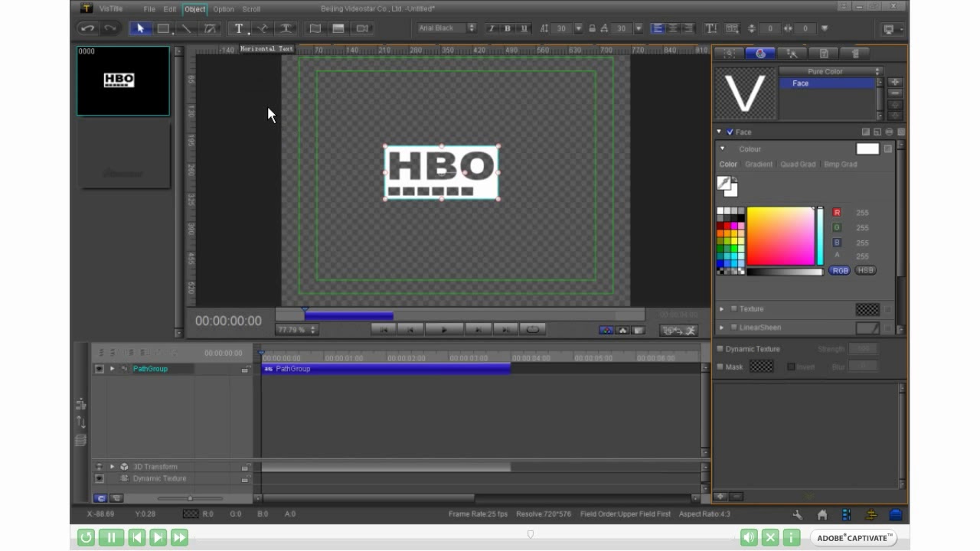This screenshot has height=551, width=980.
Task: Toggle bold text formatting
Action: tap(507, 28)
